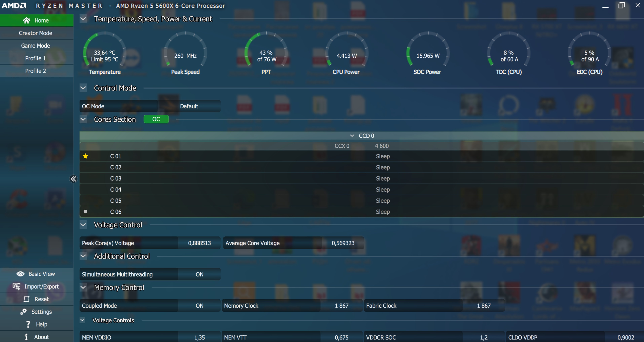Toggle the OC Cores Section switch
644x342 pixels.
(156, 119)
